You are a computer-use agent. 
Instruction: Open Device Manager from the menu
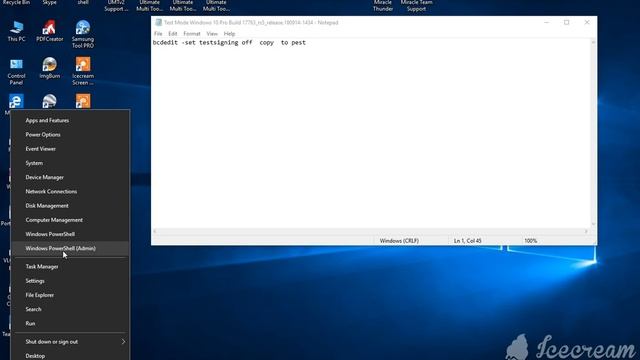point(70,177)
